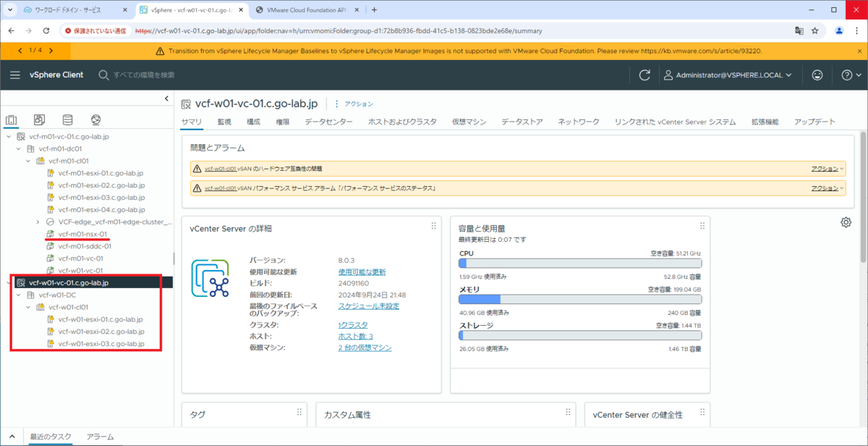
Task: Open the アラーム bottom panel tab
Action: [100, 437]
